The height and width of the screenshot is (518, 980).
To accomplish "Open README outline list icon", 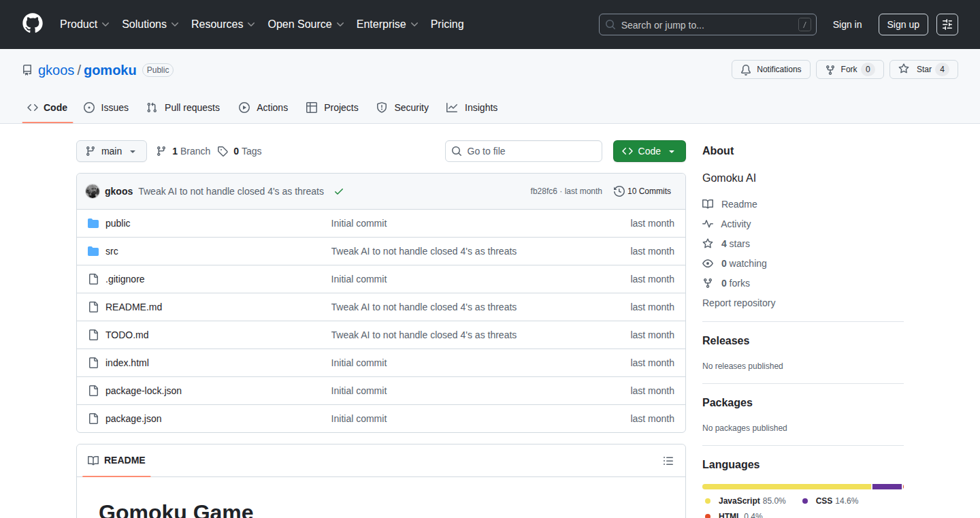I will click(668, 461).
